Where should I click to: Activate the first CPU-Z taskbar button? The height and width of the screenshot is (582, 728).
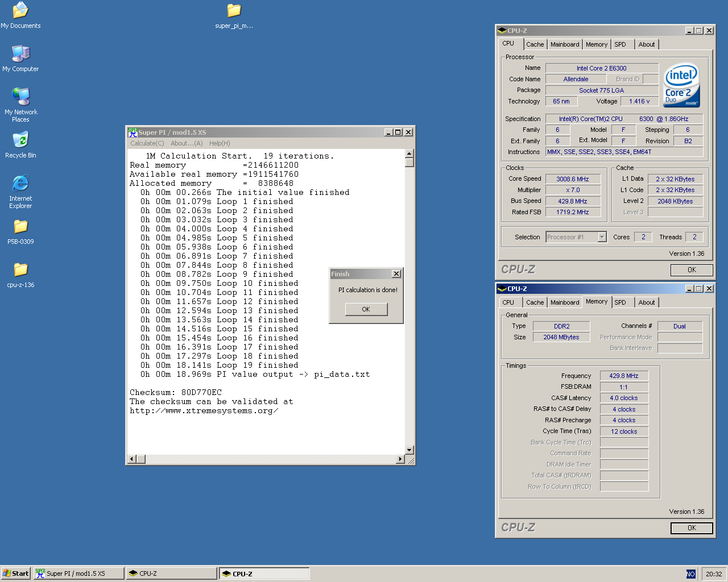[x=171, y=573]
